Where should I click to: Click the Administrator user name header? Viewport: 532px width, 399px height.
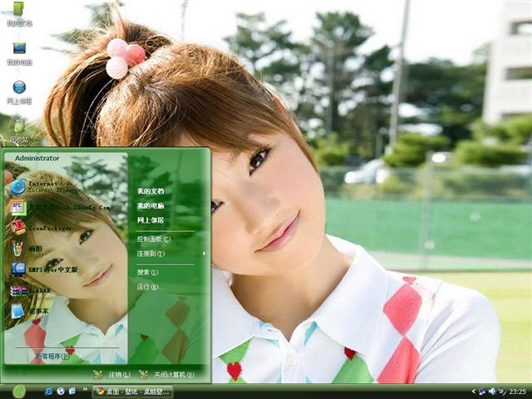point(37,158)
